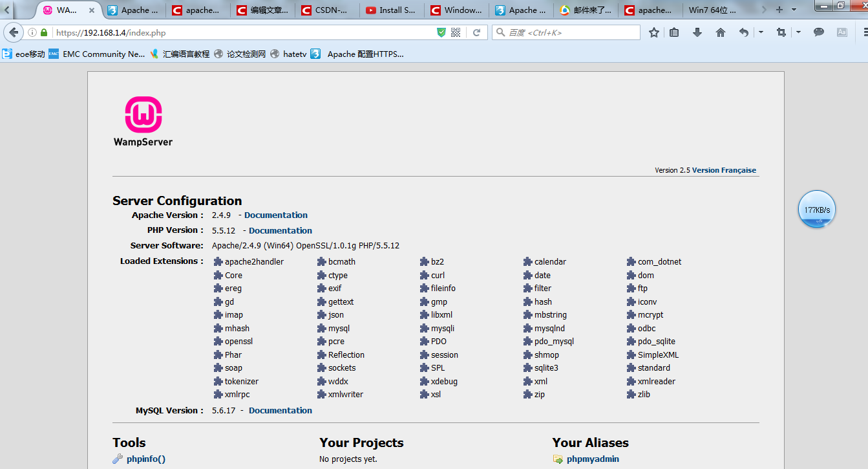Viewport: 868px width, 469px height.
Task: Show bookmarks list icon
Action: click(x=674, y=32)
